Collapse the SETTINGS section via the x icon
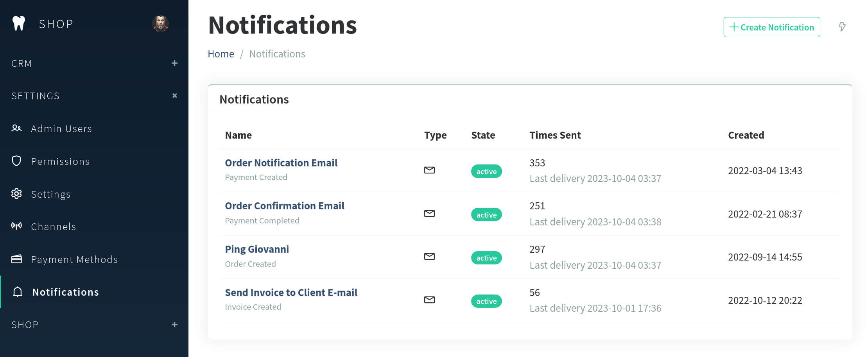Image resolution: width=868 pixels, height=357 pixels. 174,95
